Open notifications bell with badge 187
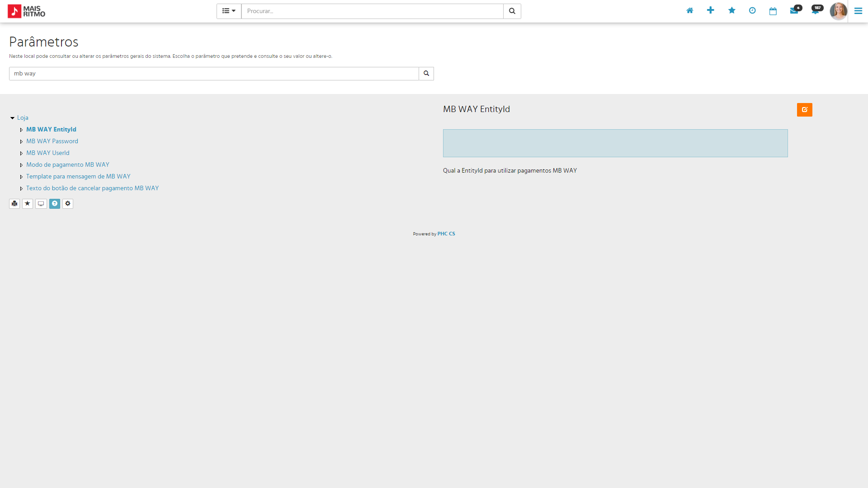Viewport: 868px width, 488px height. [x=816, y=10]
